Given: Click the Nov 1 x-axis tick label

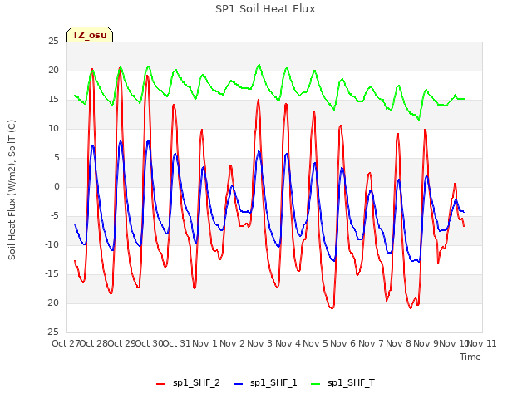Looking at the screenshot, I should pos(204,343).
